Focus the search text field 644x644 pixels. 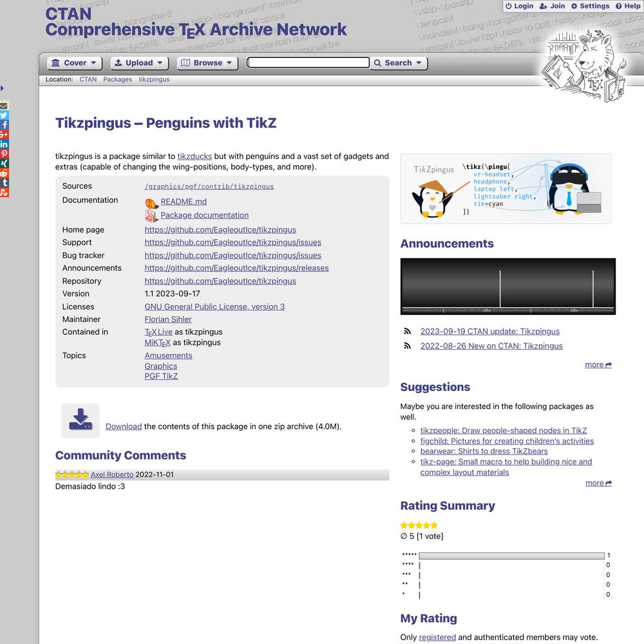point(308,62)
